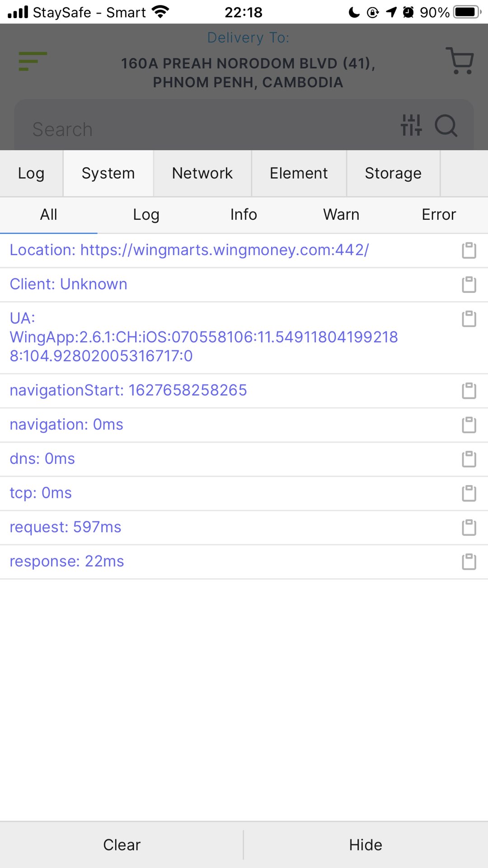Screen dimensions: 488x868
Task: Hide the debug console panel
Action: (x=366, y=845)
